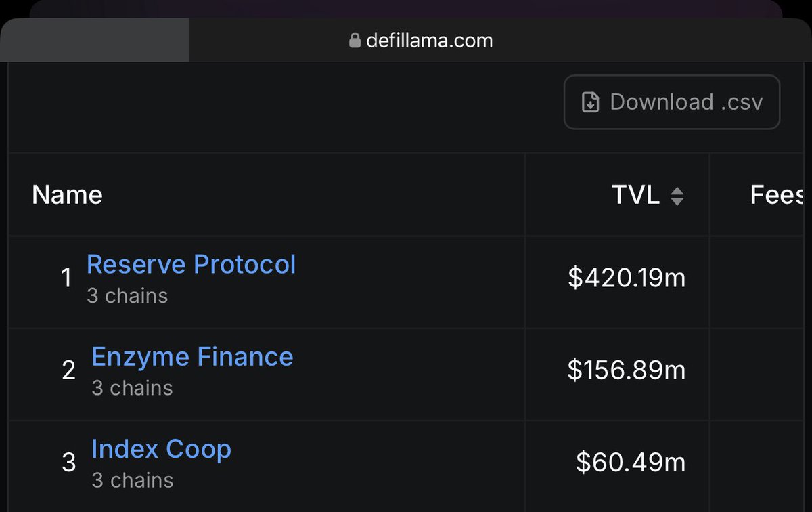Screen dimensions: 812x512
Task: Open the Enzyme Finance protocol page
Action: click(193, 356)
